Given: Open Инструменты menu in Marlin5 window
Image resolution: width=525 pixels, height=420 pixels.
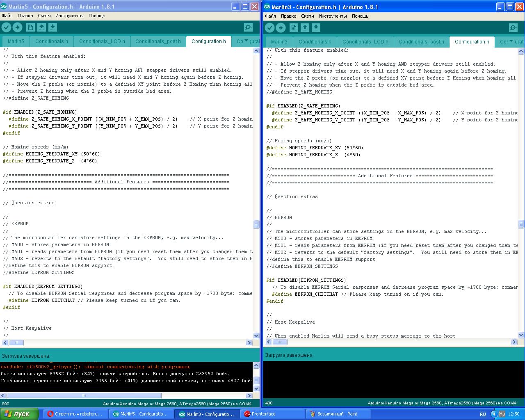Looking at the screenshot, I should tap(69, 16).
